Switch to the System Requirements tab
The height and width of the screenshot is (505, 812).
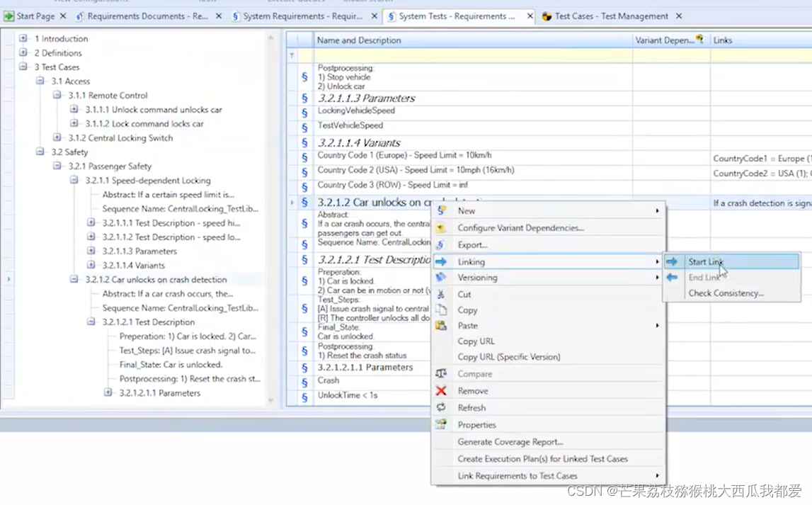(x=303, y=16)
